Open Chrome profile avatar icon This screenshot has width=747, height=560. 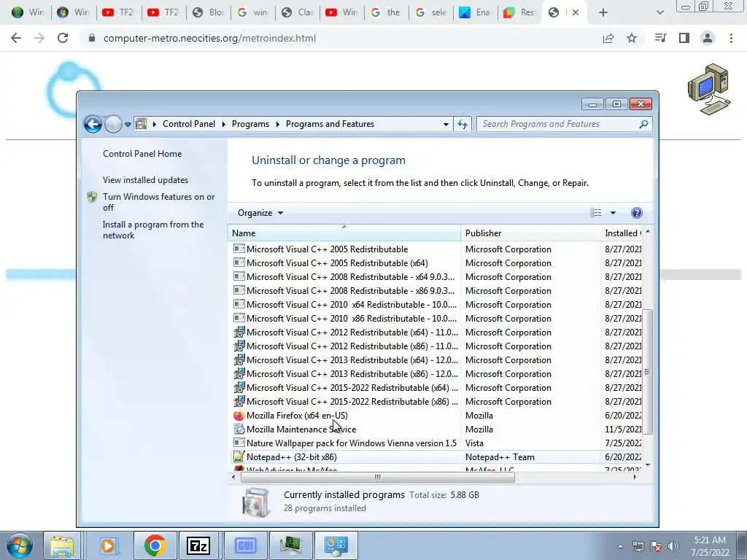(708, 38)
